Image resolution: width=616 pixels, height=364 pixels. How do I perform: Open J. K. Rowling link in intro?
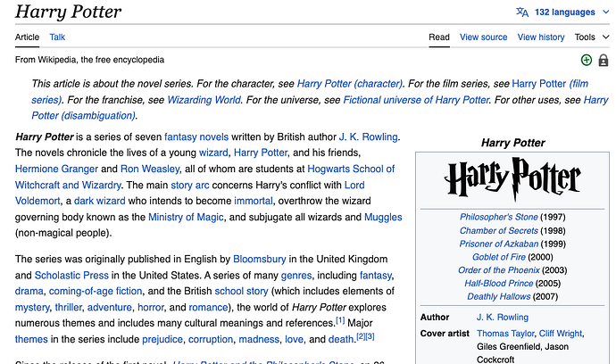368,136
